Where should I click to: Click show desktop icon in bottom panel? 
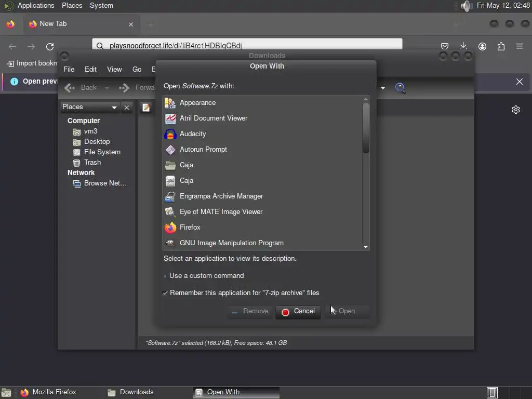[x=6, y=393]
